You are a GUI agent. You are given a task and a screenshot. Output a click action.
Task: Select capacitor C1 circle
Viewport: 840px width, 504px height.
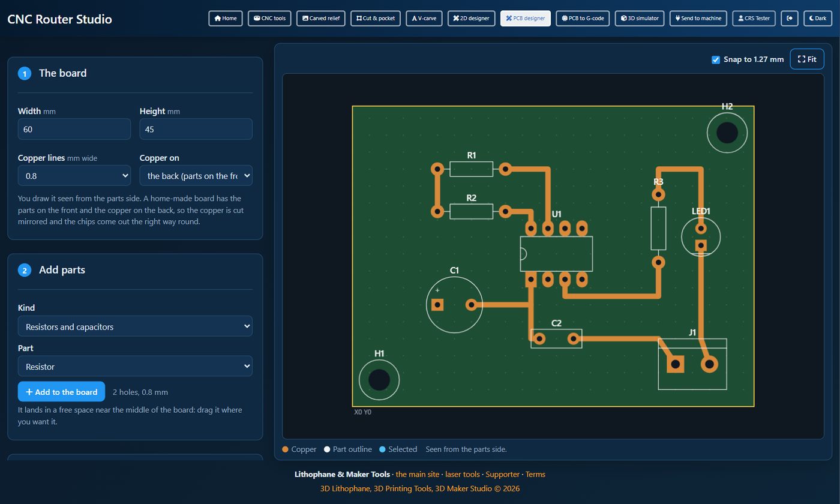(x=454, y=305)
